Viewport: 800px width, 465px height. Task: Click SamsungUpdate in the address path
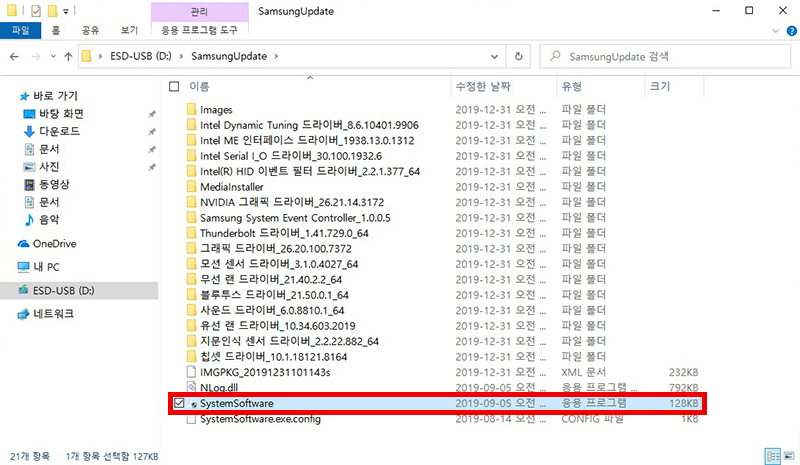(x=229, y=56)
